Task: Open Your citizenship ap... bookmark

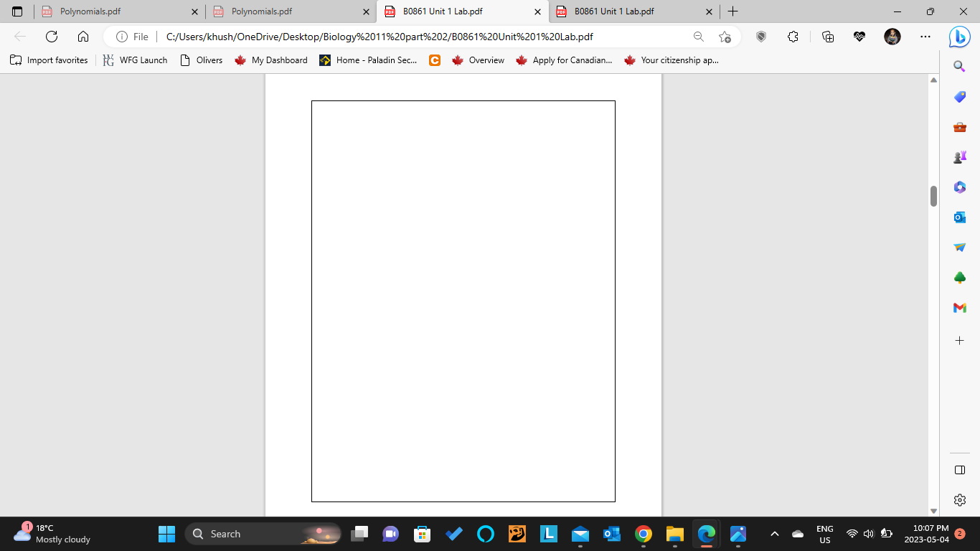Action: coord(672,60)
